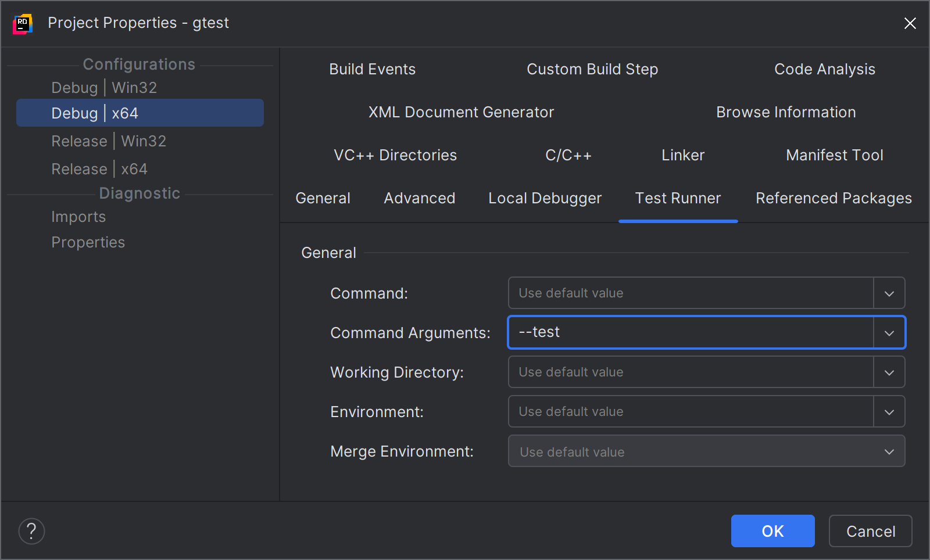Expand the Command Arguments dropdown

889,332
